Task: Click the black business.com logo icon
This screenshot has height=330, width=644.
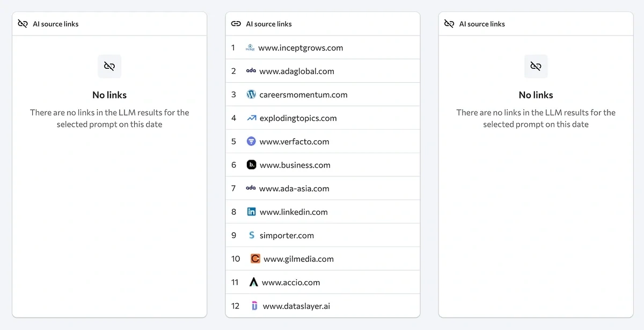Action: point(251,165)
